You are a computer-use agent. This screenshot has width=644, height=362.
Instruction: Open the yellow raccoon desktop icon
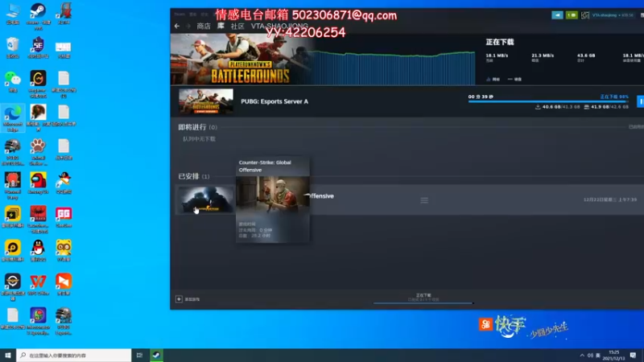point(64,251)
